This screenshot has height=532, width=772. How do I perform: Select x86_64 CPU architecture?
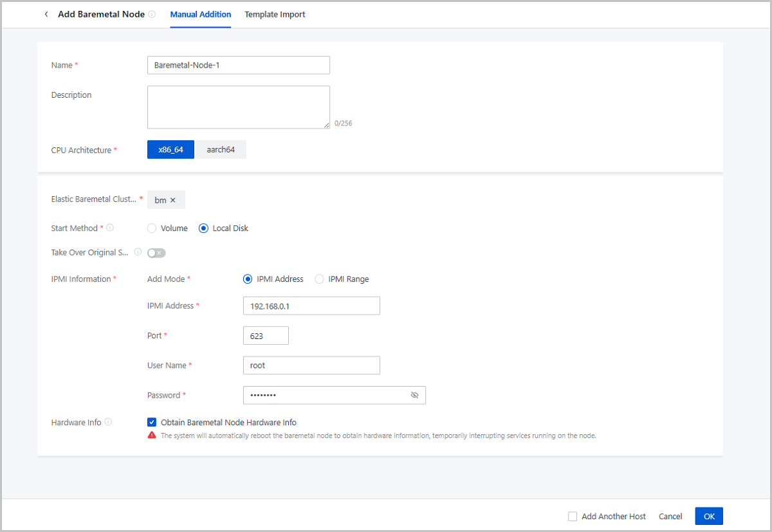(x=170, y=150)
